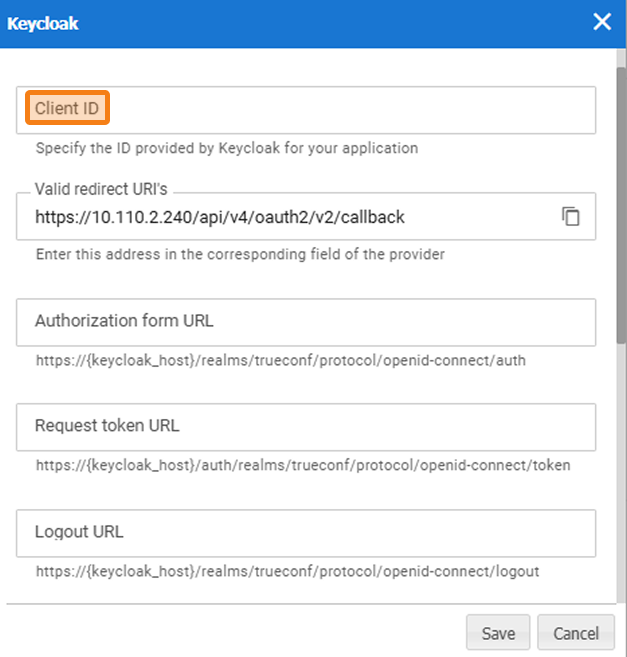Click the Keycloak dialog title
The height and width of the screenshot is (657, 627).
coord(43,23)
